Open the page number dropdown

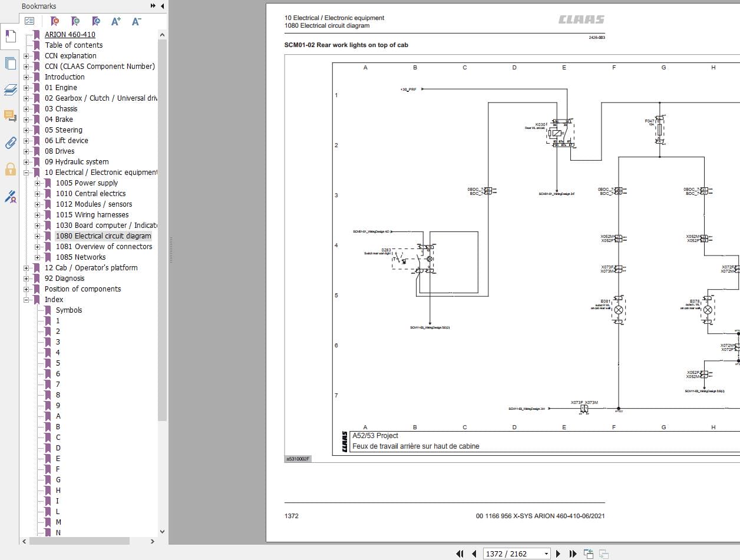pos(546,554)
